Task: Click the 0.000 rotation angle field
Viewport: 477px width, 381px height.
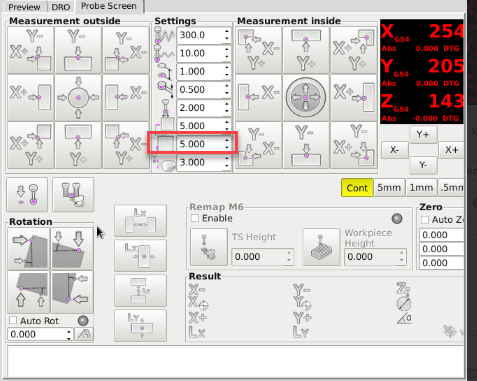Action: click(36, 334)
